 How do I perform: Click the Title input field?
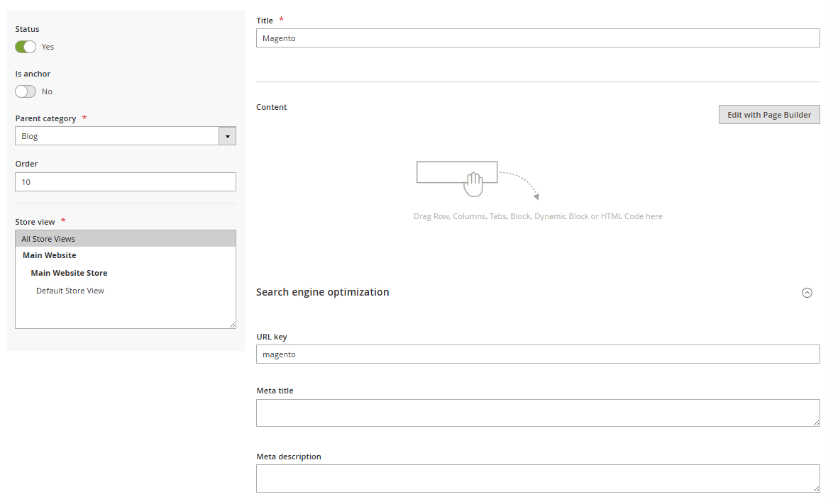(x=537, y=38)
